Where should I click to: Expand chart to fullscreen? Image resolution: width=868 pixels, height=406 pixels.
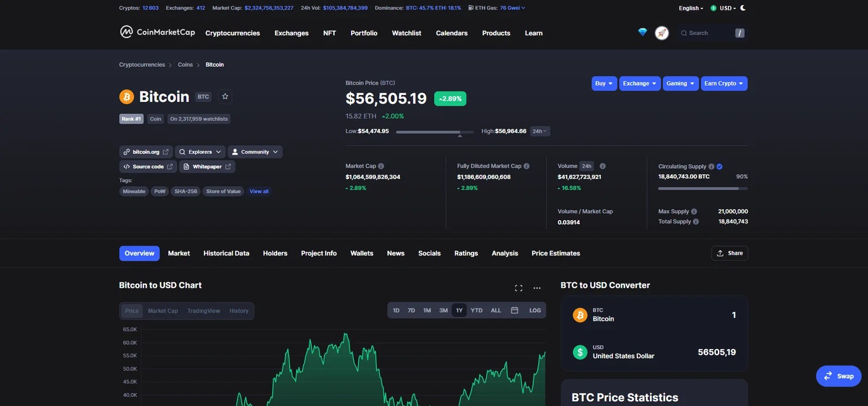(519, 288)
